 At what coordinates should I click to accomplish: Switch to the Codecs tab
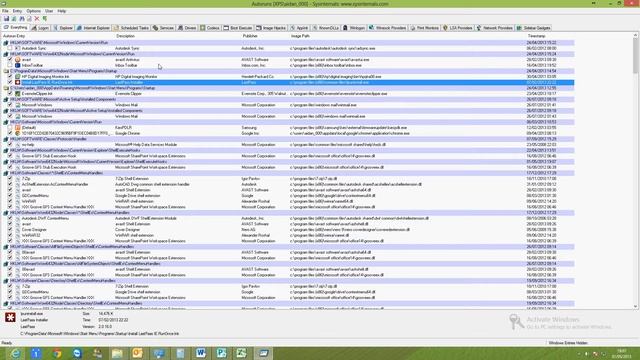click(210, 28)
